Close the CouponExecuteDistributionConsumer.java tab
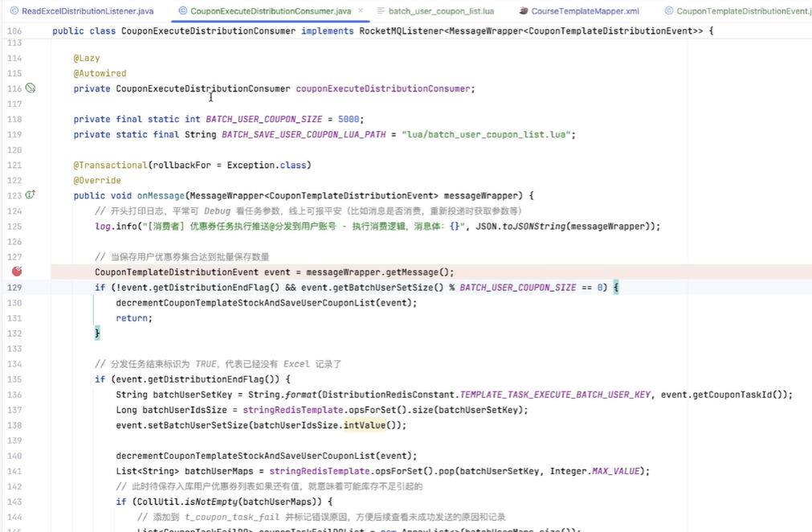Image resolution: width=812 pixels, height=532 pixels. pos(359,11)
